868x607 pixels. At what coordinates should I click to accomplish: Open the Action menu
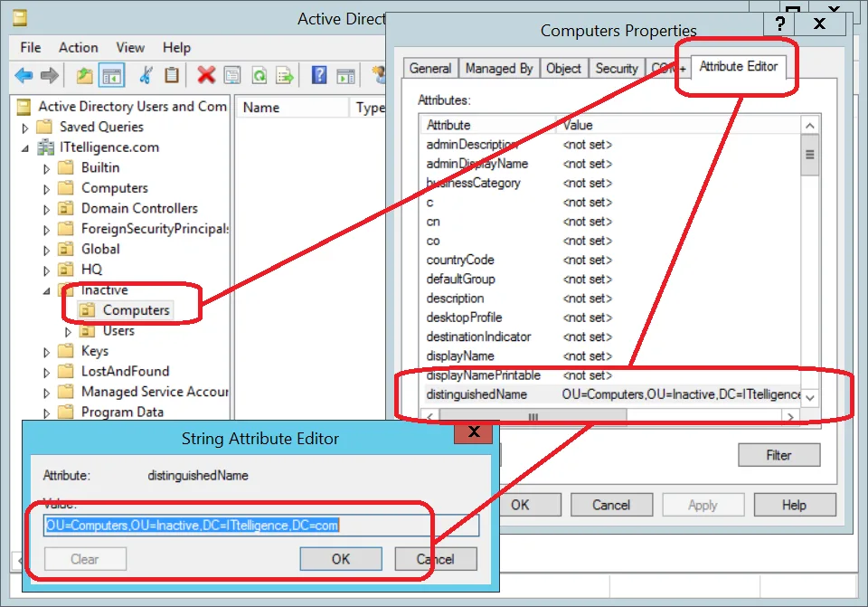(79, 48)
